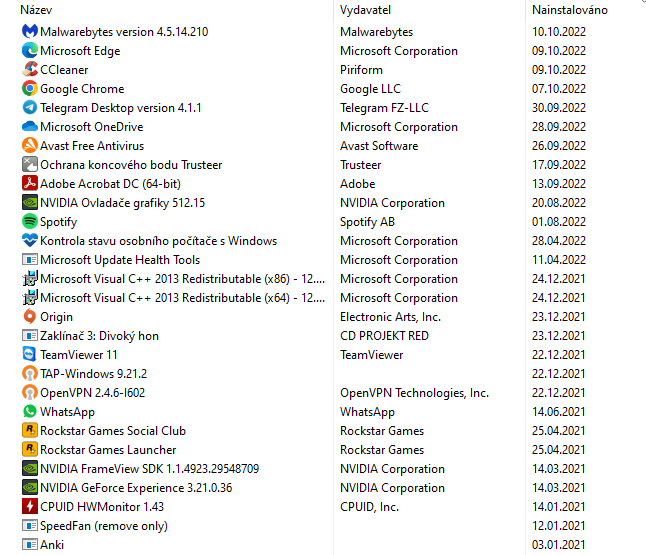Image resolution: width=646 pixels, height=555 pixels.
Task: Click the Rockstar Games Social Club icon
Action: 30,430
